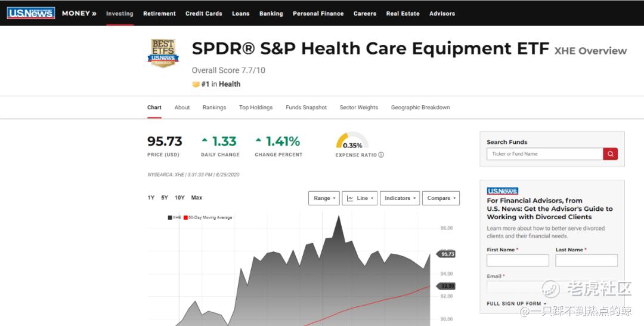This screenshot has height=326, width=644.
Task: Open the Real Estate nav link
Action: (403, 14)
